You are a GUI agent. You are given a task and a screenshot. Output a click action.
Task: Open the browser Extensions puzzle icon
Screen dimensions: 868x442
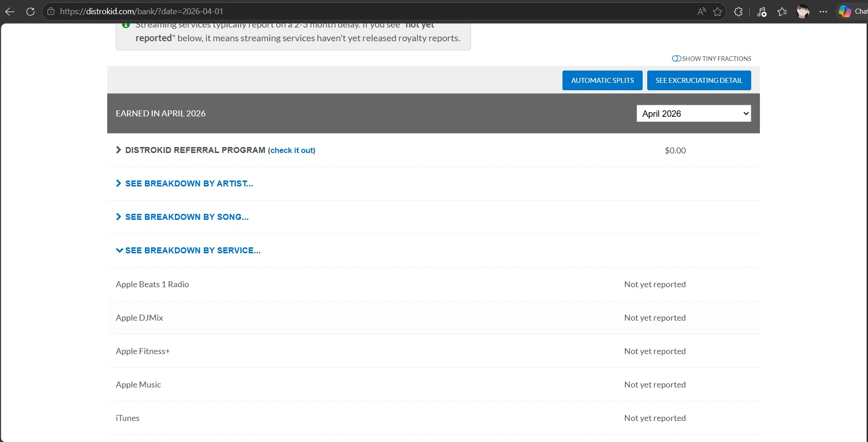click(738, 11)
